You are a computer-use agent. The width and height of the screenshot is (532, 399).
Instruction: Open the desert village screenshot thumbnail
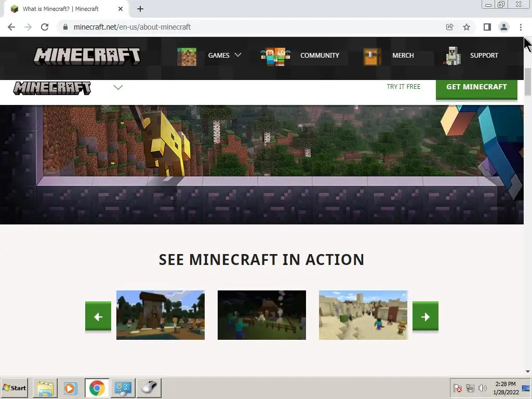363,315
